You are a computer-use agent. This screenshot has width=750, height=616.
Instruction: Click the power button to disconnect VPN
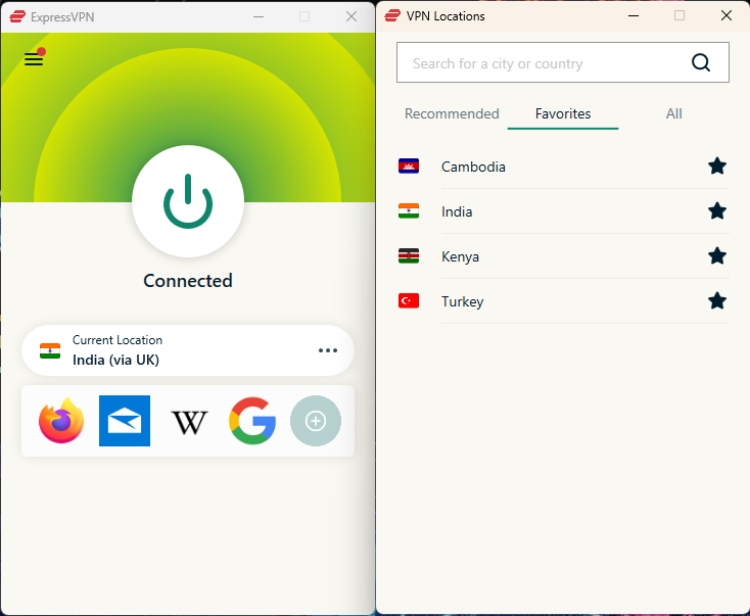pyautogui.click(x=188, y=201)
